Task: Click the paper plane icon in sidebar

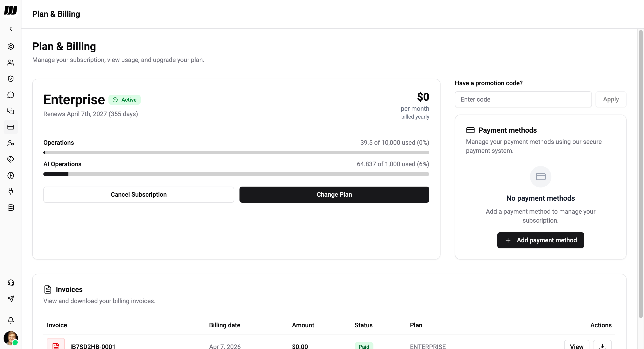Action: pos(11,299)
